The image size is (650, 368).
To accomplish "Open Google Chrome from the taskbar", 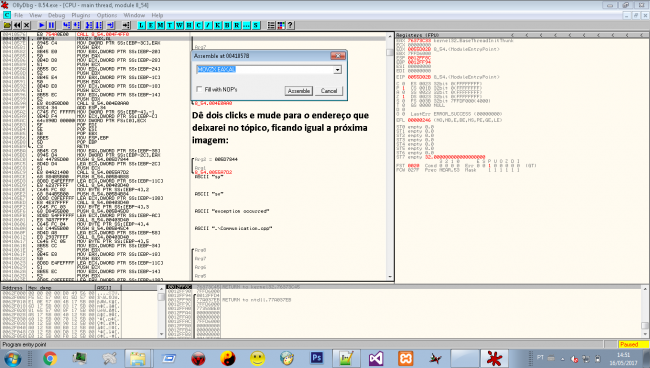I will tap(50, 358).
